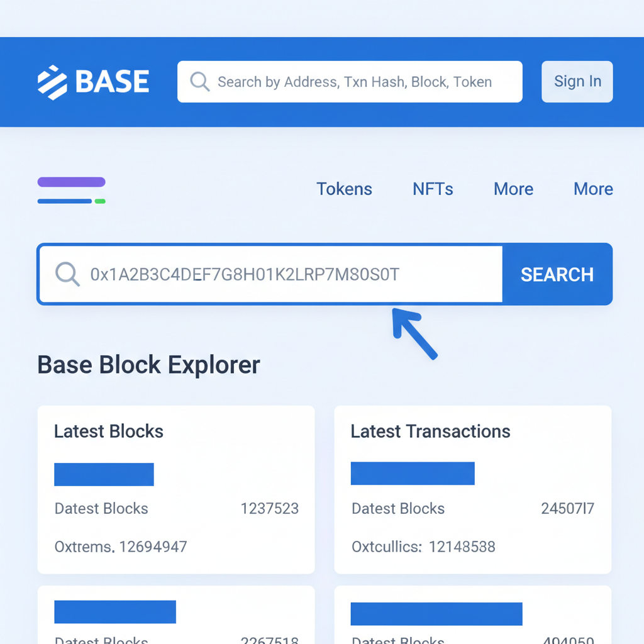
Task: Expand the first More menu
Action: point(513,189)
